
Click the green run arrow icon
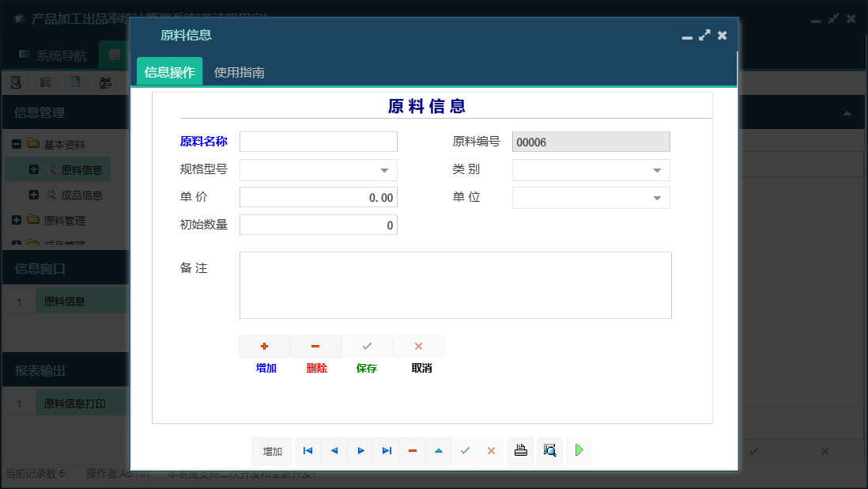tap(578, 450)
